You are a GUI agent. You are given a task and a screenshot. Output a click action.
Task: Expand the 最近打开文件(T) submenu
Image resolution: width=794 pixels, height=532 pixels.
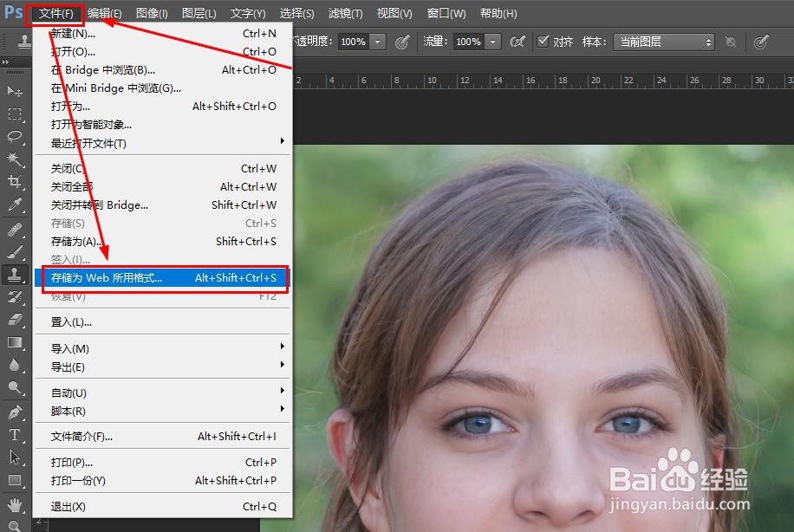point(163,143)
